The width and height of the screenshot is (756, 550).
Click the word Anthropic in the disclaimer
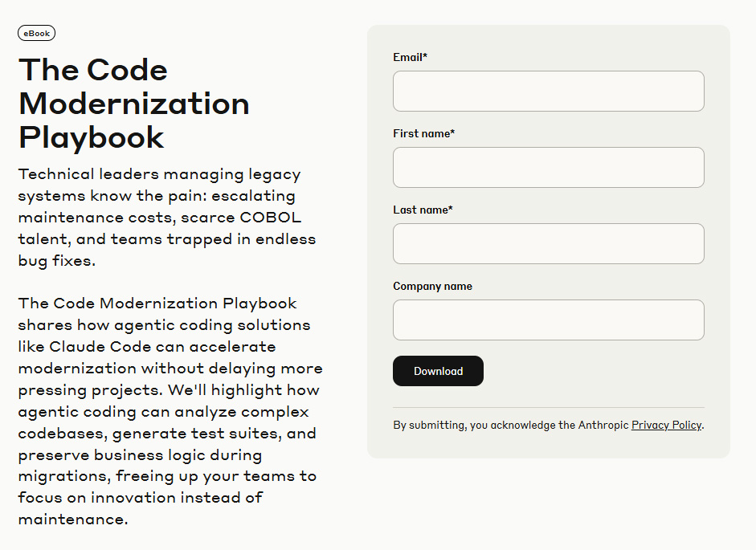pyautogui.click(x=603, y=425)
